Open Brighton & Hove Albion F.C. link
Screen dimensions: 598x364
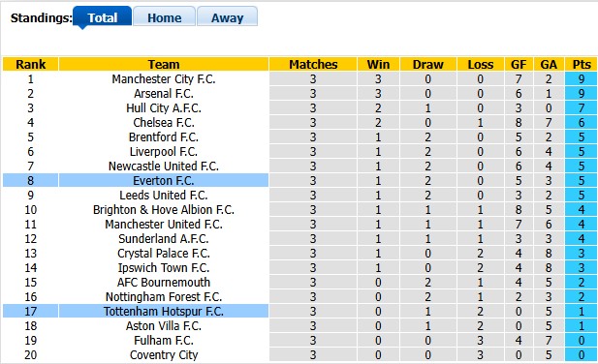click(164, 209)
